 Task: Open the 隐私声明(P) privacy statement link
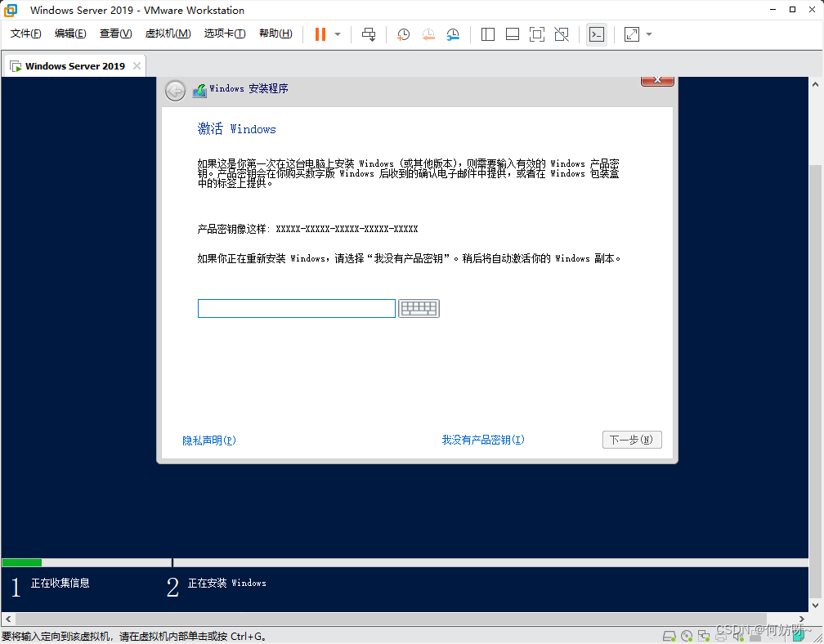click(209, 441)
